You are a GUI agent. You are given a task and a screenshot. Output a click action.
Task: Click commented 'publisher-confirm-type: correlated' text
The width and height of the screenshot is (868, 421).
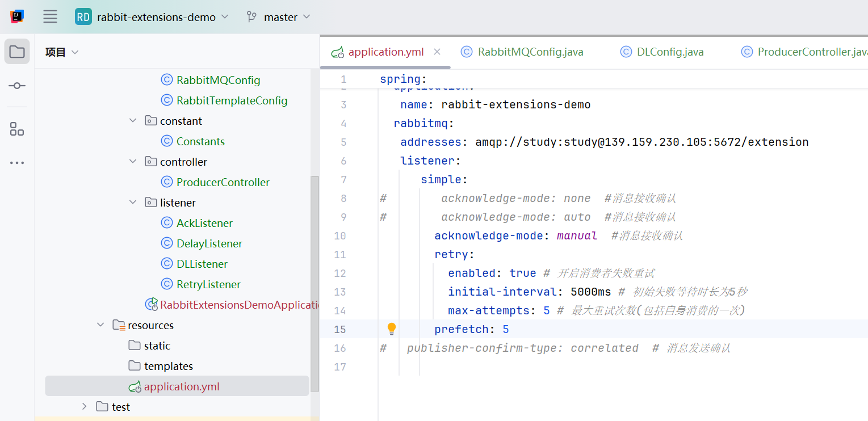(523, 348)
